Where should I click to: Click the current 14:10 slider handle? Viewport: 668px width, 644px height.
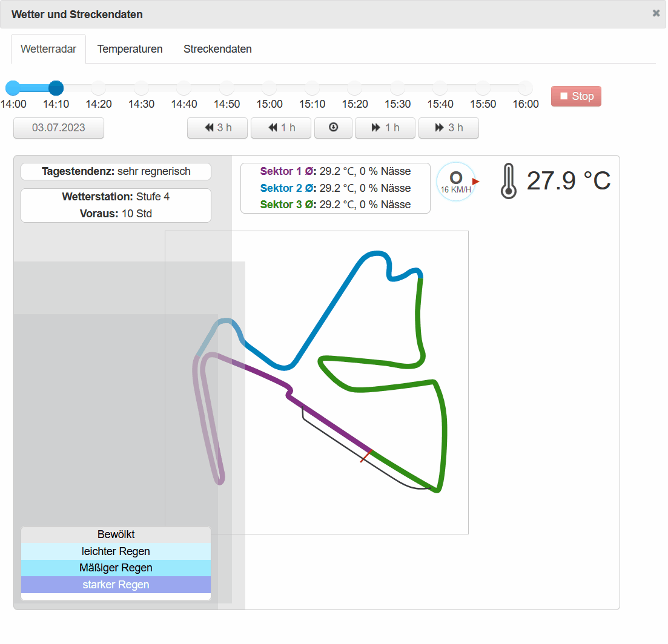[x=56, y=88]
